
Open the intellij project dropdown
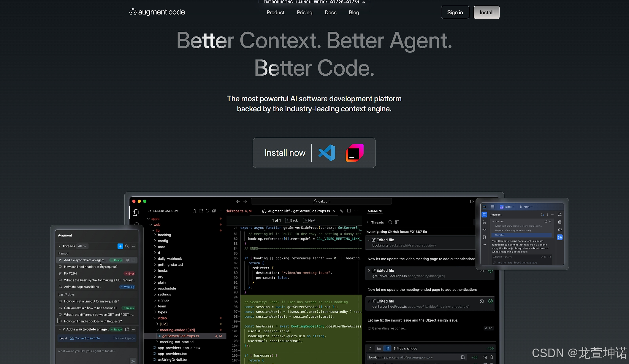[x=507, y=207]
